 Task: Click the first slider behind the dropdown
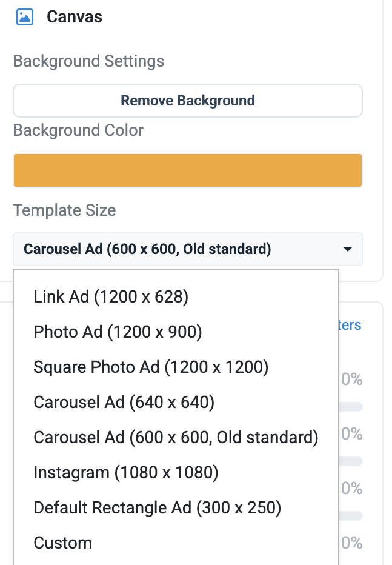pos(351,407)
